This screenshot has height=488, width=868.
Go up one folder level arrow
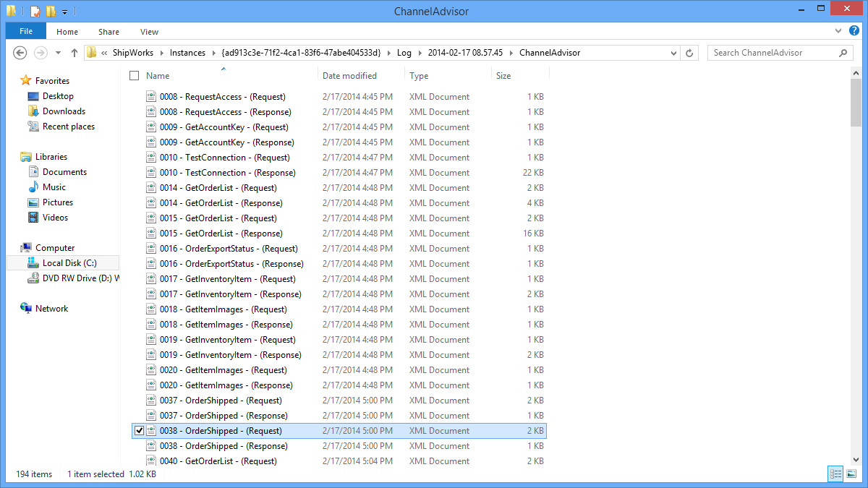[75, 53]
